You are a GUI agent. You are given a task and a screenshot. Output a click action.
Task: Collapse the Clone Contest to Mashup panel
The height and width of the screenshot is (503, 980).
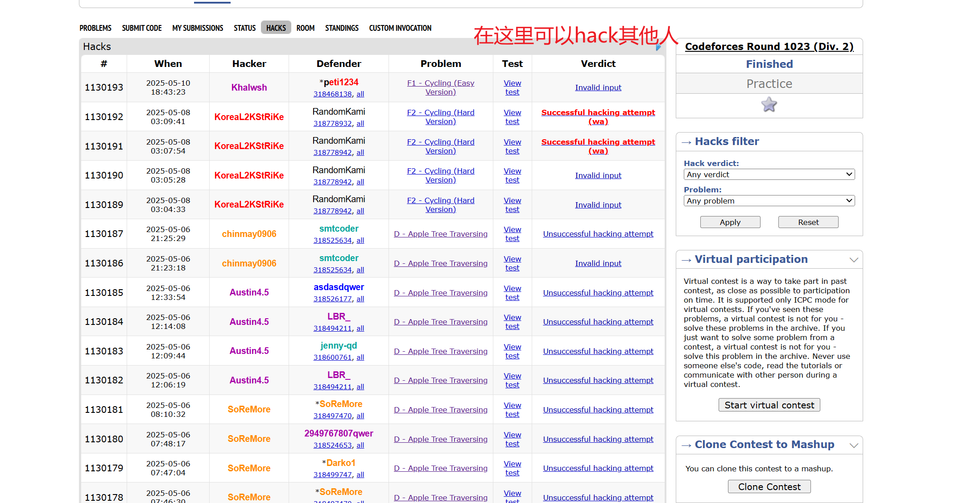pyautogui.click(x=854, y=445)
